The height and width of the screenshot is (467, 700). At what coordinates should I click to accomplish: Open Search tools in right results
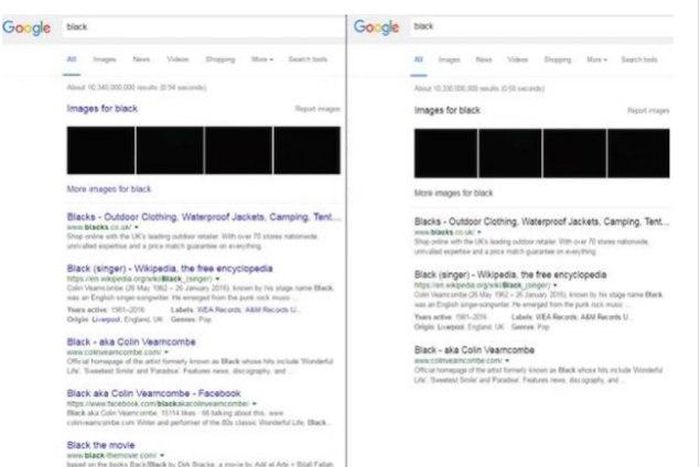[x=639, y=59]
